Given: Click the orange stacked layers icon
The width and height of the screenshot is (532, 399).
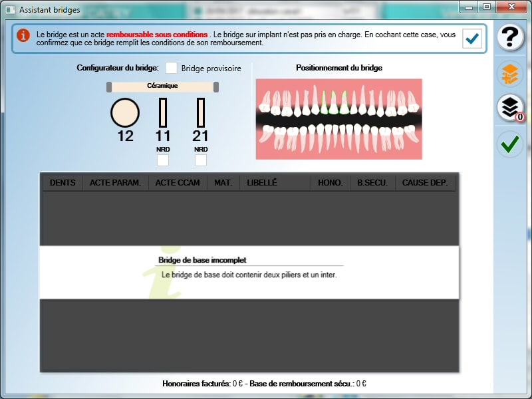Looking at the screenshot, I should 510,74.
